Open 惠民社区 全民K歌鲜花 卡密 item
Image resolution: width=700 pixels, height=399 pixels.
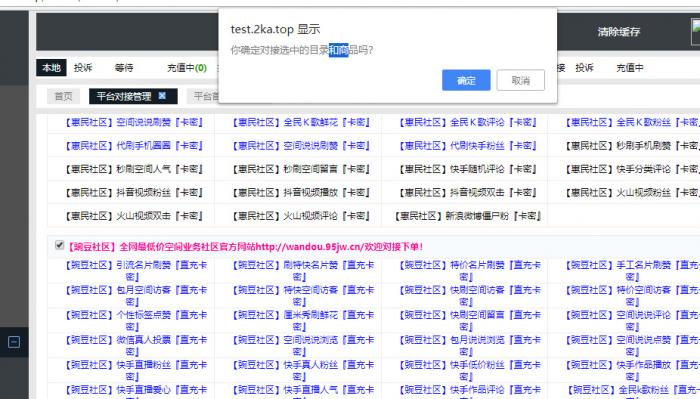pyautogui.click(x=301, y=122)
